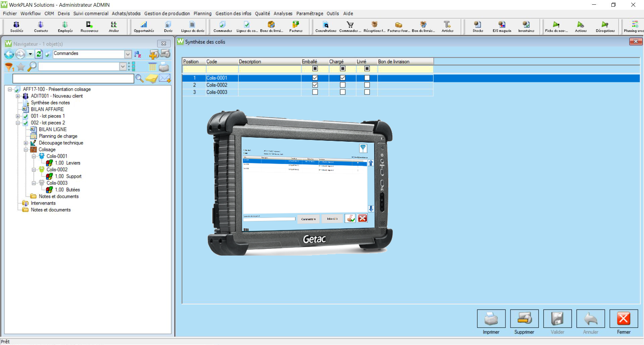This screenshot has width=644, height=345.
Task: Toggle Chargé checkbox for Colis-0002
Action: click(x=342, y=85)
